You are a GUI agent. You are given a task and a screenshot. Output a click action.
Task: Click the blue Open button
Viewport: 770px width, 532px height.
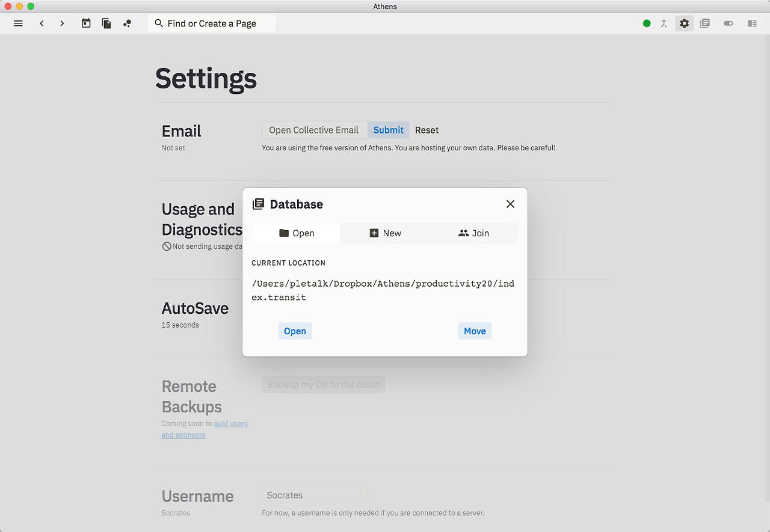click(x=295, y=331)
